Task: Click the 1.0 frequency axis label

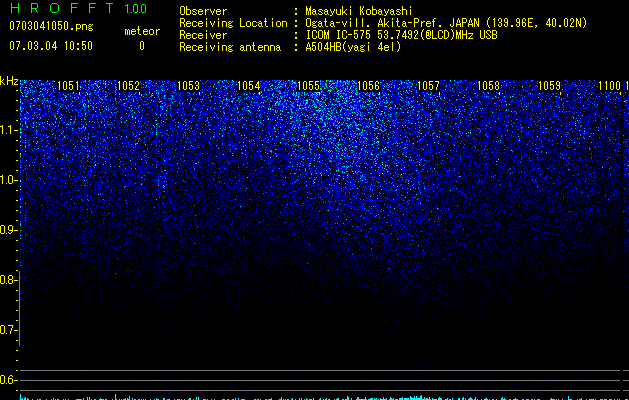Action: click(x=8, y=180)
